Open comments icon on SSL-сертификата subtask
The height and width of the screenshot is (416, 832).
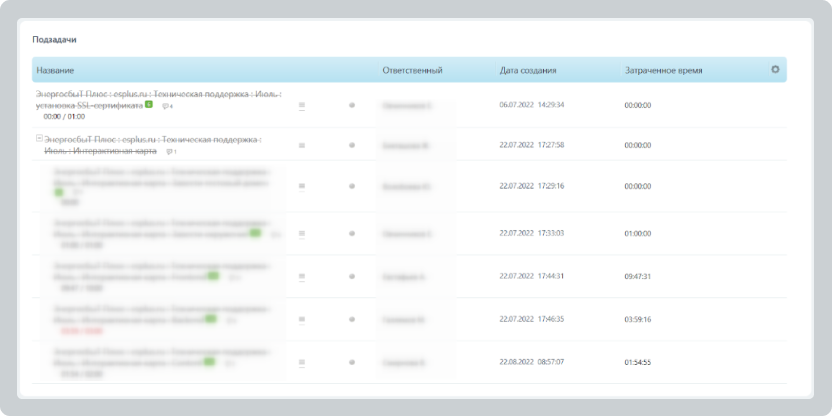pos(167,105)
